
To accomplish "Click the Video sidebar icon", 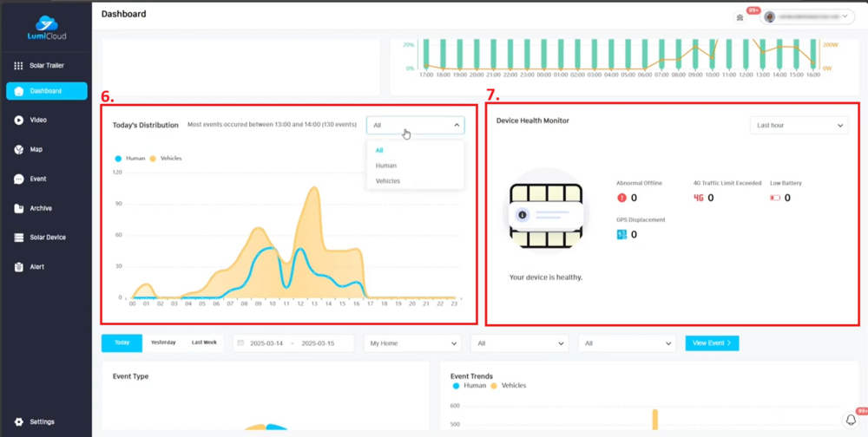I will 19,121.
